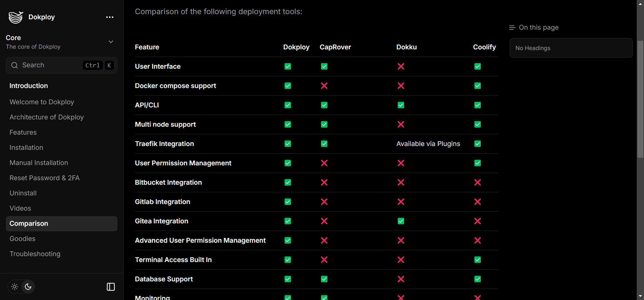Click Dokploy checkmark in Multi node support row

pyautogui.click(x=288, y=124)
